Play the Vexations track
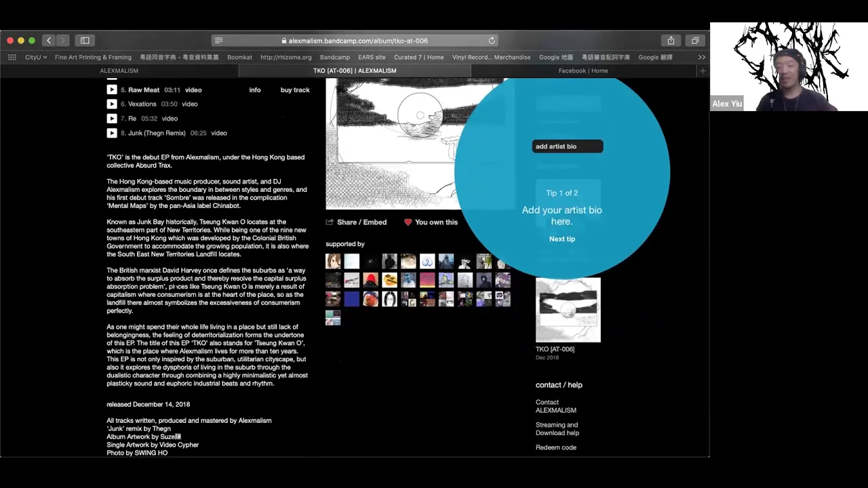The image size is (868, 488). [x=112, y=104]
